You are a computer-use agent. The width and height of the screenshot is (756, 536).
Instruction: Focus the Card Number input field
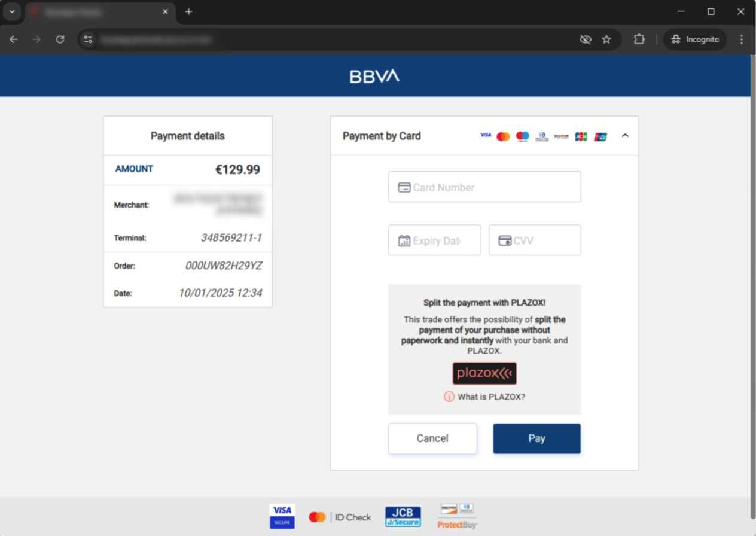click(x=484, y=187)
